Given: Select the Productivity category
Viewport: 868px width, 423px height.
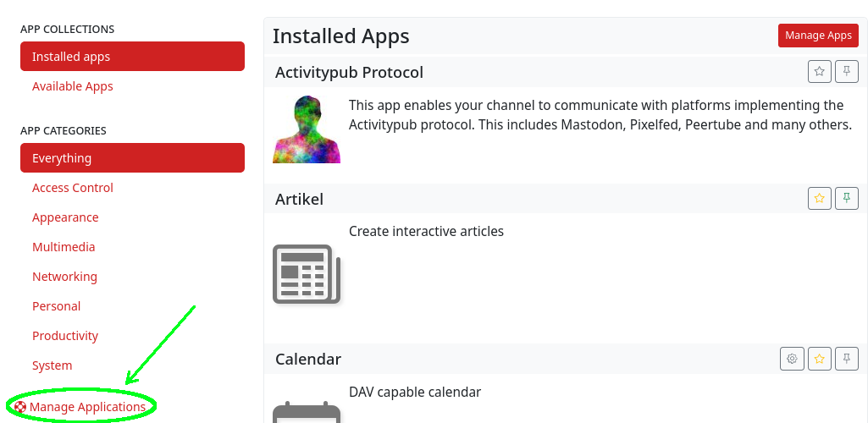Looking at the screenshot, I should [x=65, y=336].
